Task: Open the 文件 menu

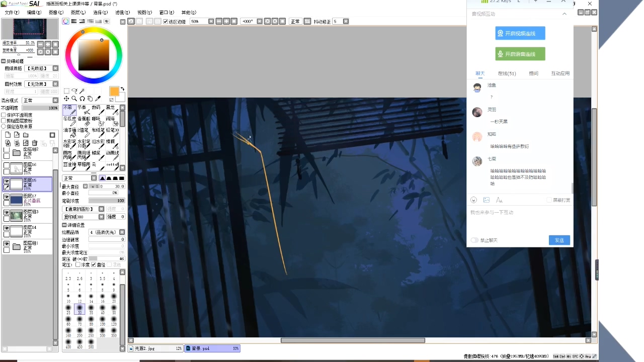Action: point(12,13)
